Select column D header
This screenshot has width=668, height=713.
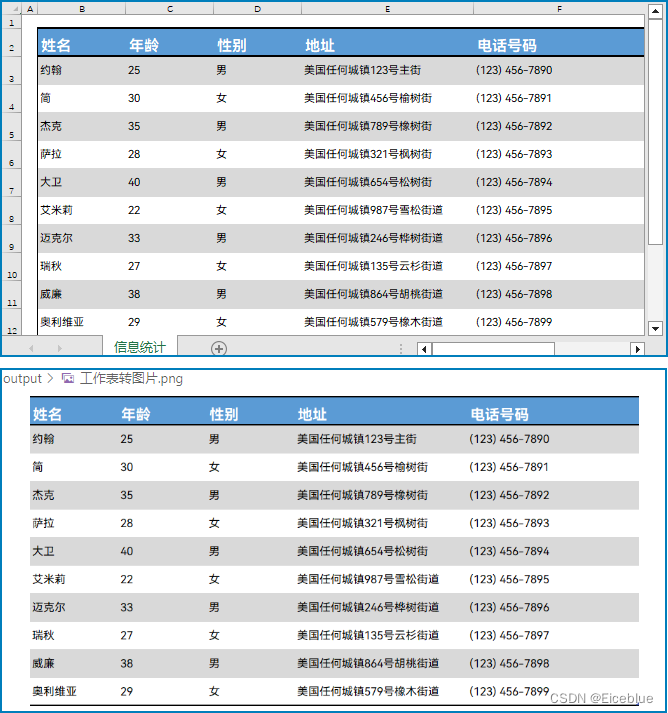pyautogui.click(x=257, y=9)
